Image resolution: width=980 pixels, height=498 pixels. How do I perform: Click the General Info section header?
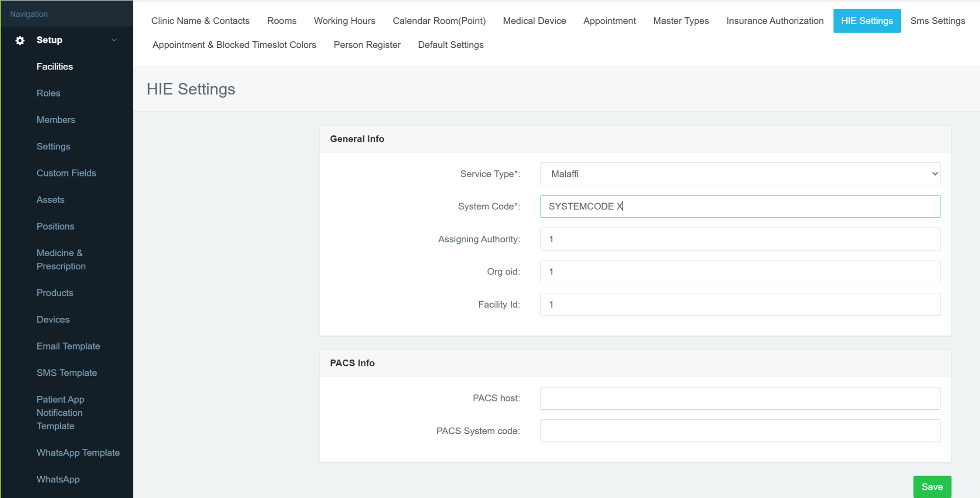pyautogui.click(x=357, y=139)
